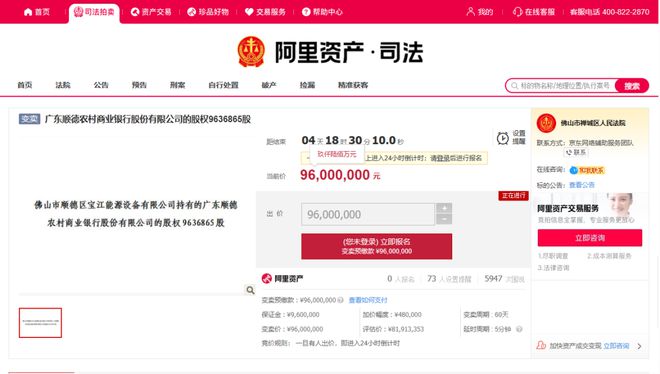The height and width of the screenshot is (374, 660).
Task: Click 和我联系 online chat button
Action: [587, 170]
